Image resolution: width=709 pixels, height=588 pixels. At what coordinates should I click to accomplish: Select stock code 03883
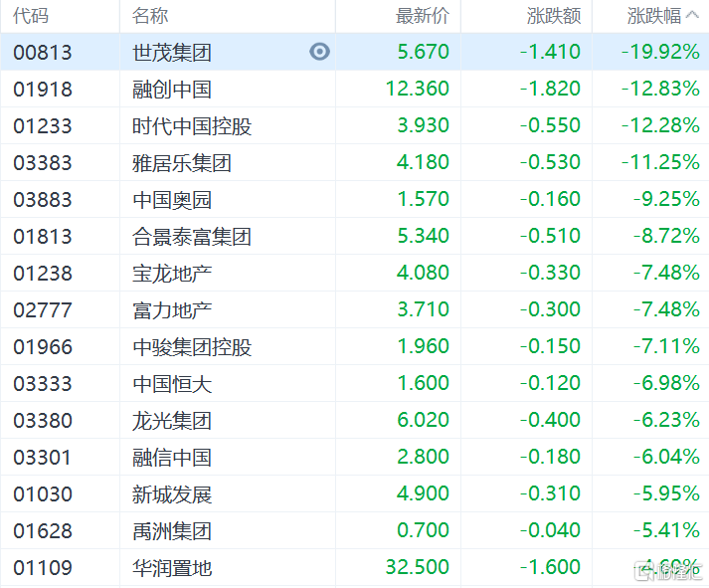(43, 200)
